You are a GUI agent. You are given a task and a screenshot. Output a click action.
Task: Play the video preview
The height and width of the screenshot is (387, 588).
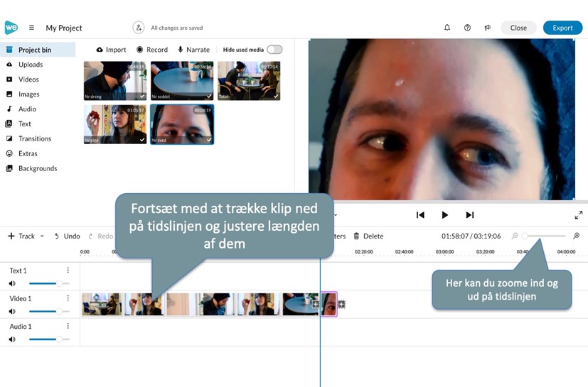click(445, 215)
